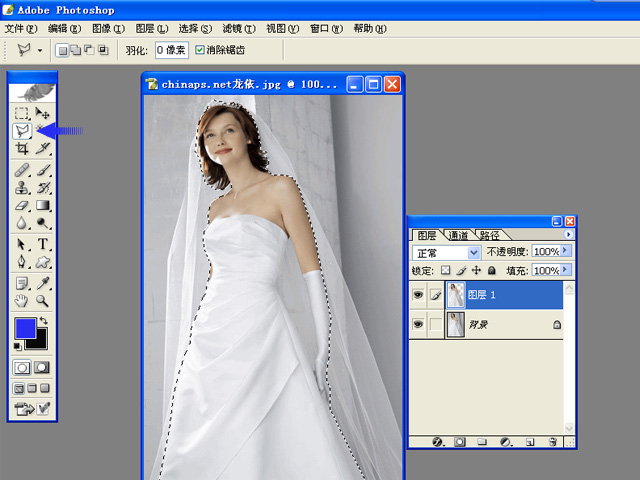The image size is (640, 480).
Task: Select the Brush tool
Action: pos(42,170)
